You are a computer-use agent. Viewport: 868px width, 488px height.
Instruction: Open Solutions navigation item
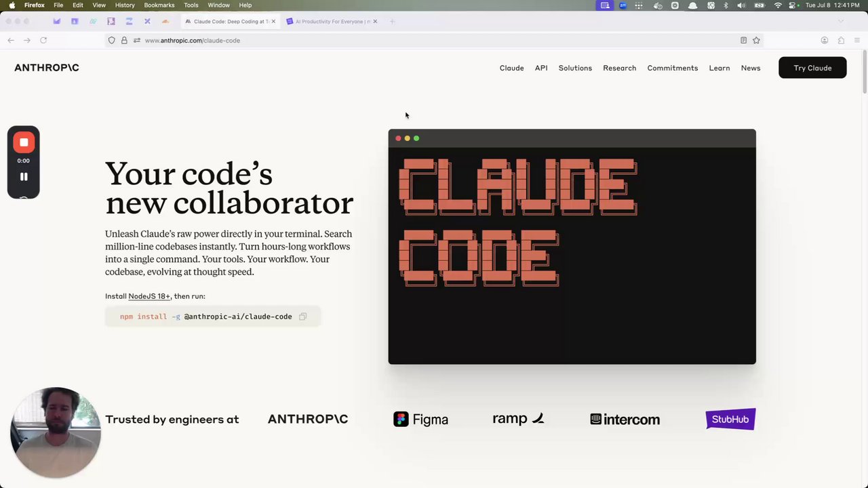click(575, 68)
